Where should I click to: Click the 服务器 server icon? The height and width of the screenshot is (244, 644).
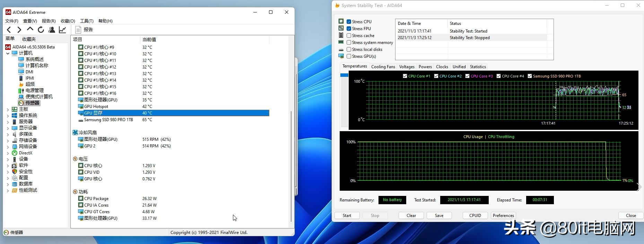[x=15, y=121]
